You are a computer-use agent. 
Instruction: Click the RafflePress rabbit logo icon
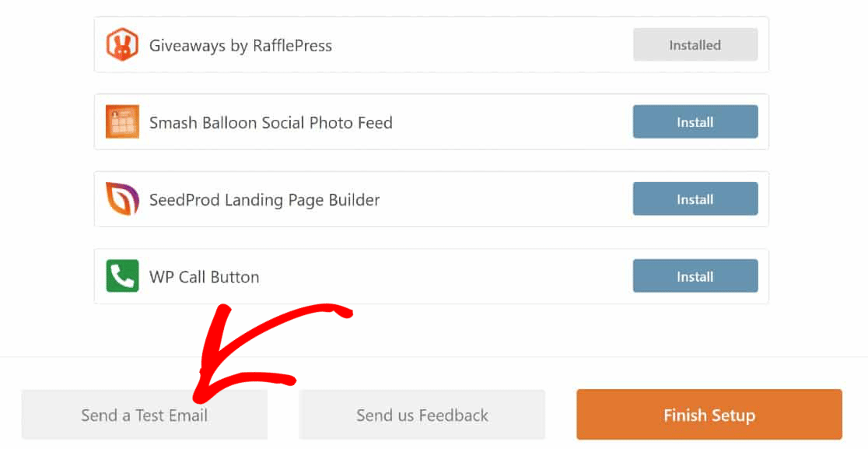coord(122,44)
